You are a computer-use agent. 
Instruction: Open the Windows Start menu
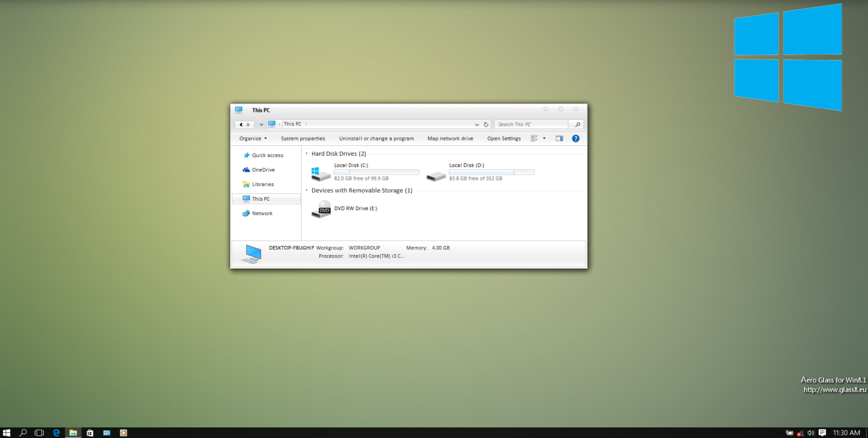point(7,433)
